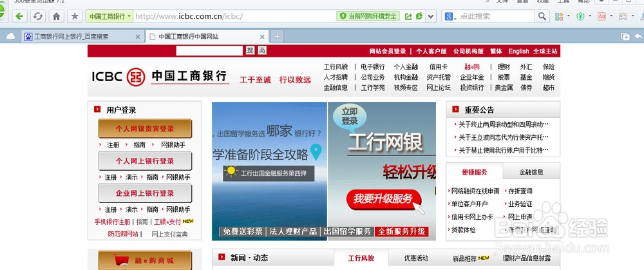The height and width of the screenshot is (270, 644).
Task: Open the 信用卡 navigation link
Action: coord(438,66)
